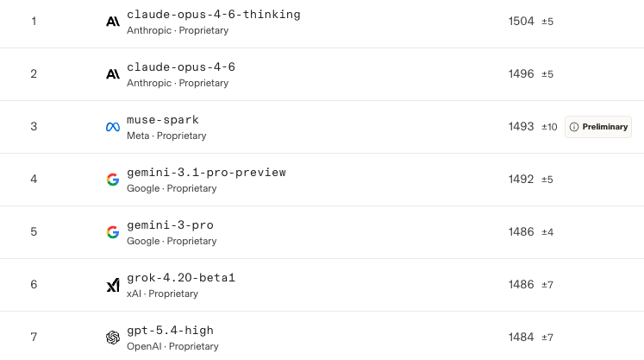Viewport: 644px width, 360px height.
Task: Select the muse-spark model name
Action: click(x=162, y=120)
